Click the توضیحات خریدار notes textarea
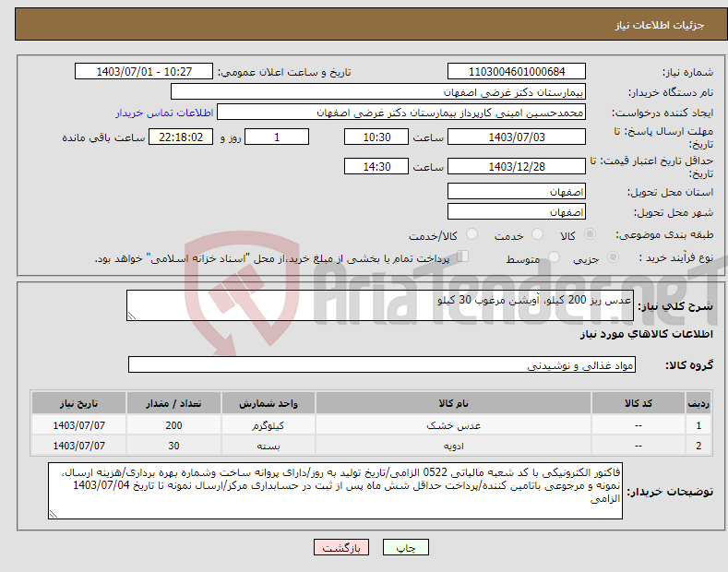Image resolution: width=728 pixels, height=572 pixels. 335,491
